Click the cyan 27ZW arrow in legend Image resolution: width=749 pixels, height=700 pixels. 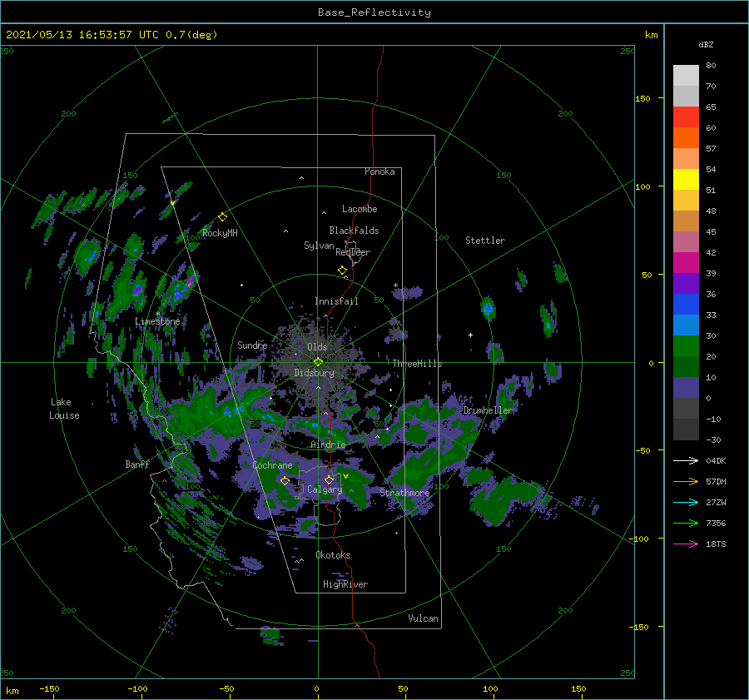tap(686, 502)
